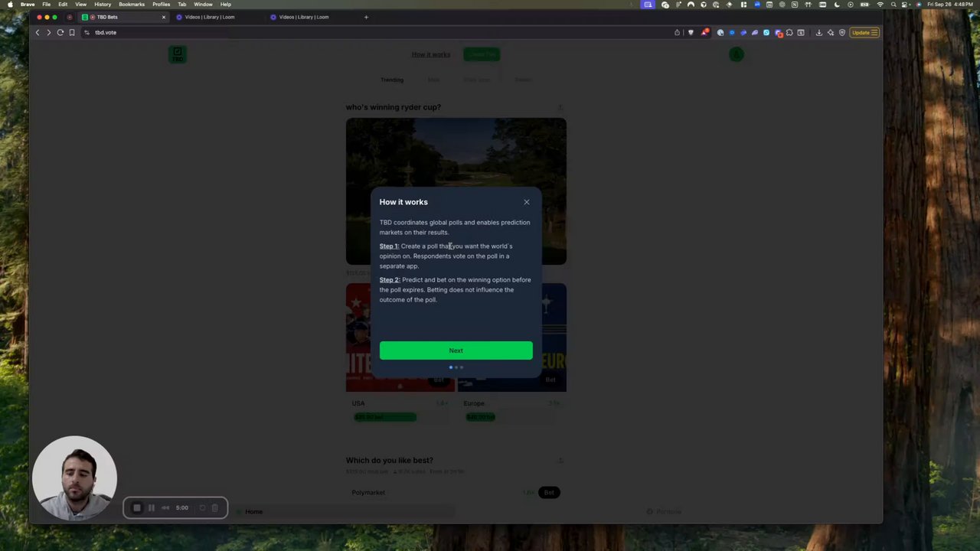The height and width of the screenshot is (551, 980).
Task: Click the Step 2 label in the dialog
Action: [x=390, y=280]
